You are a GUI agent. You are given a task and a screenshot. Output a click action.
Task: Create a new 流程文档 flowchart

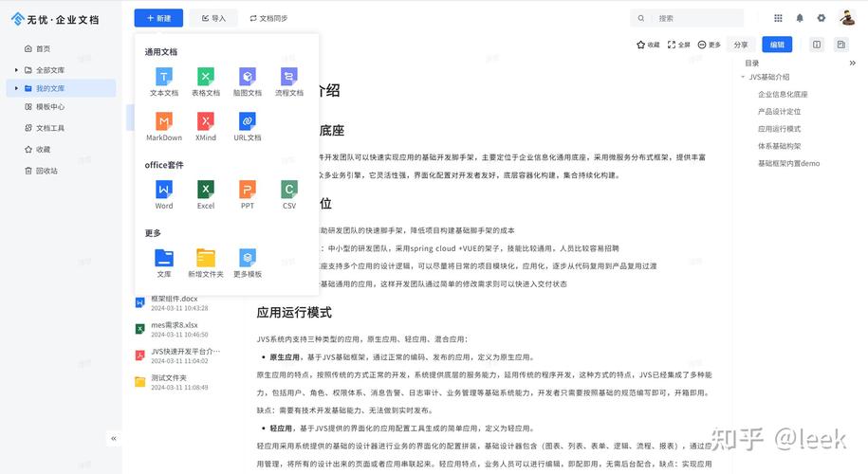pyautogui.click(x=289, y=82)
